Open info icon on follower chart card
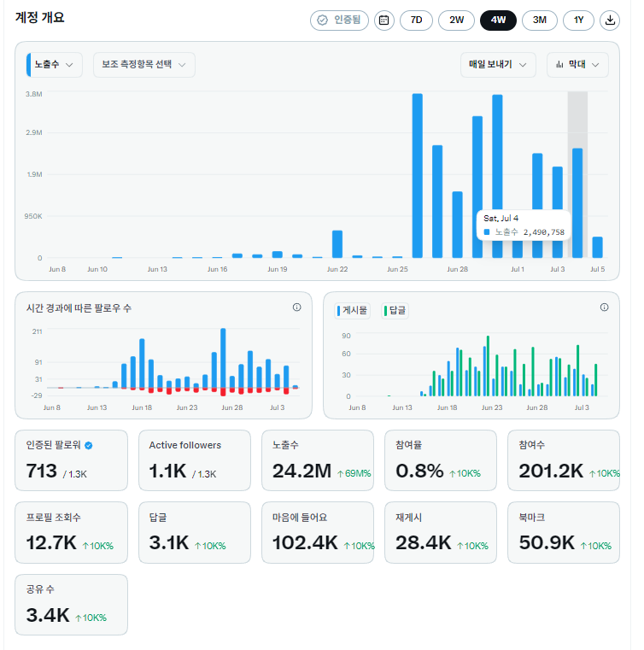 click(x=296, y=307)
